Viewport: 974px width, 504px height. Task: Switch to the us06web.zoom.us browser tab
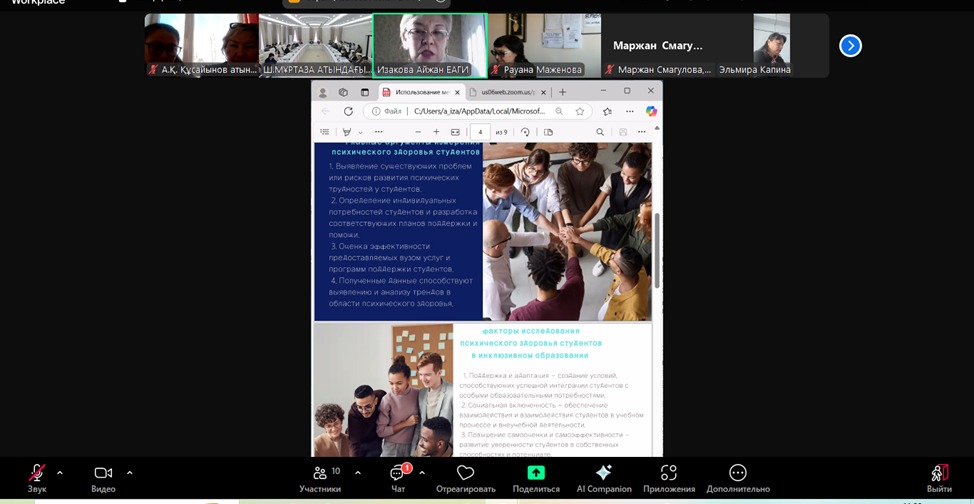click(507, 92)
